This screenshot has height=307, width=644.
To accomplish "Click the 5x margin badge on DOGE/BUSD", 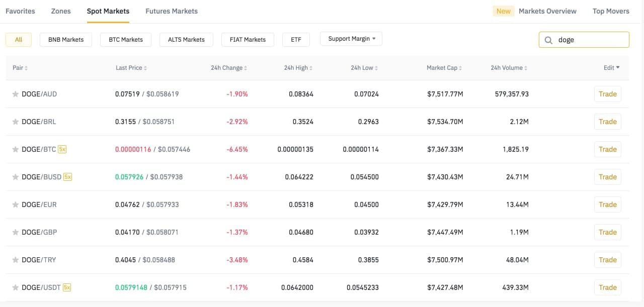I will coord(68,177).
